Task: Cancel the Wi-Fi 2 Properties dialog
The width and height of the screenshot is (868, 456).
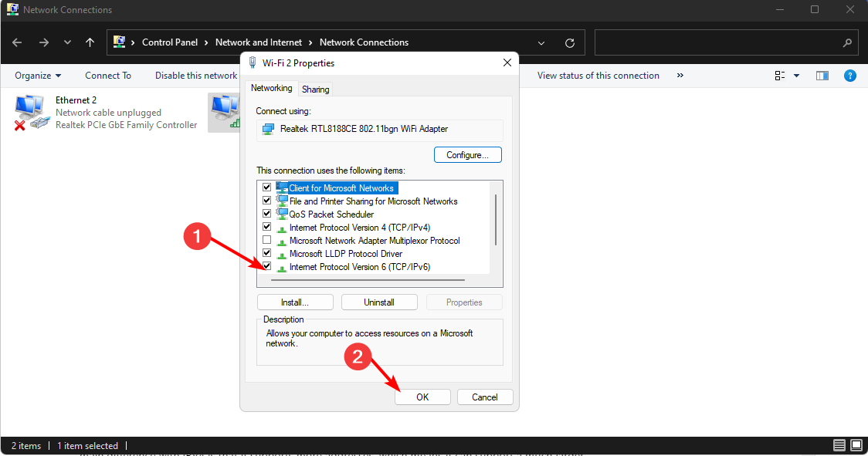Action: tap(485, 397)
